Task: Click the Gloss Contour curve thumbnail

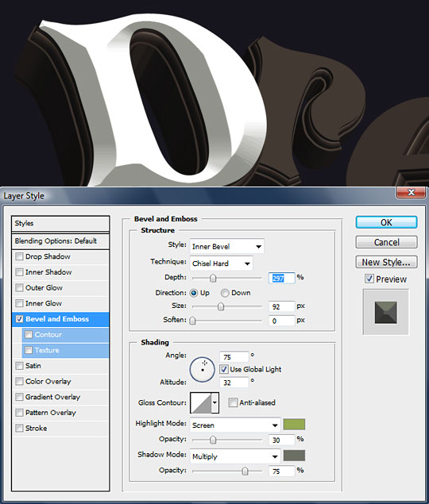Action: (200, 402)
